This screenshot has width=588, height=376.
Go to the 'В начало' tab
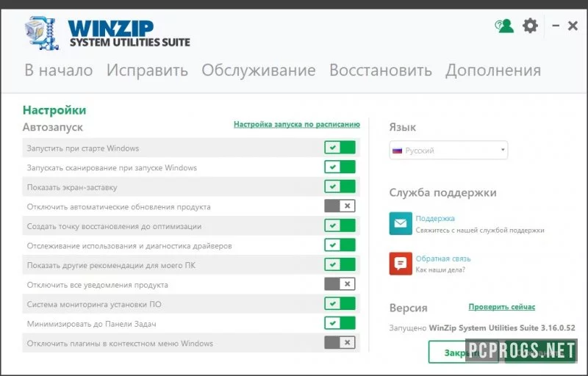pyautogui.click(x=59, y=70)
